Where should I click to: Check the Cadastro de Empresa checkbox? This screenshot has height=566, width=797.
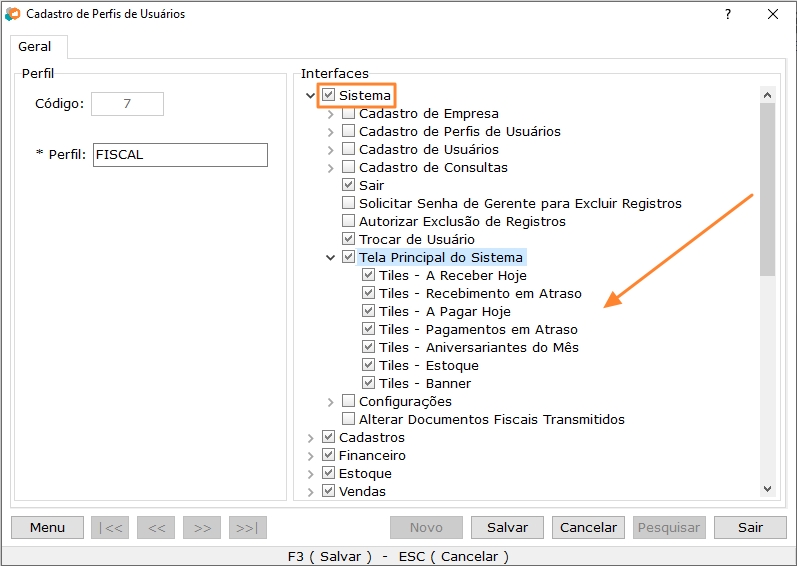click(348, 113)
